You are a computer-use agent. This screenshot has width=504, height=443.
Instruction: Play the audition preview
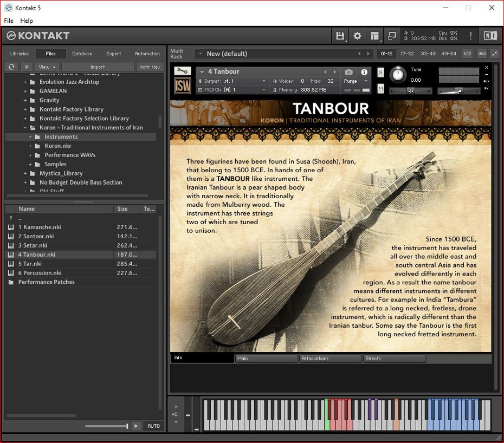point(136,426)
